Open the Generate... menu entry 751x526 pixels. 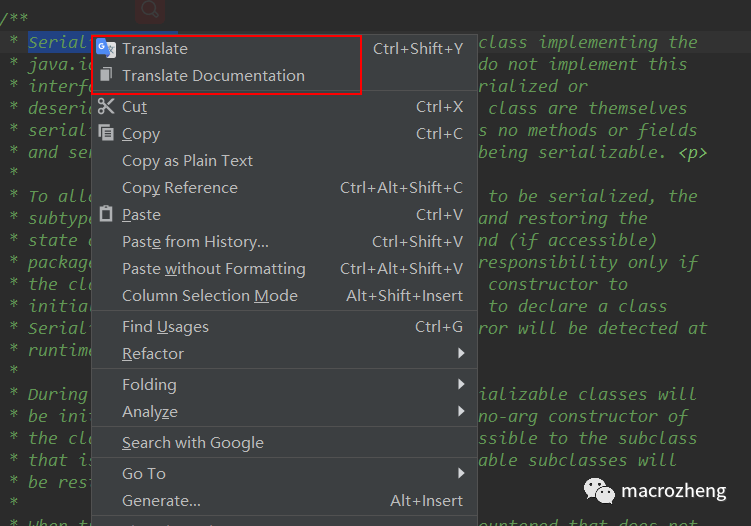(161, 501)
